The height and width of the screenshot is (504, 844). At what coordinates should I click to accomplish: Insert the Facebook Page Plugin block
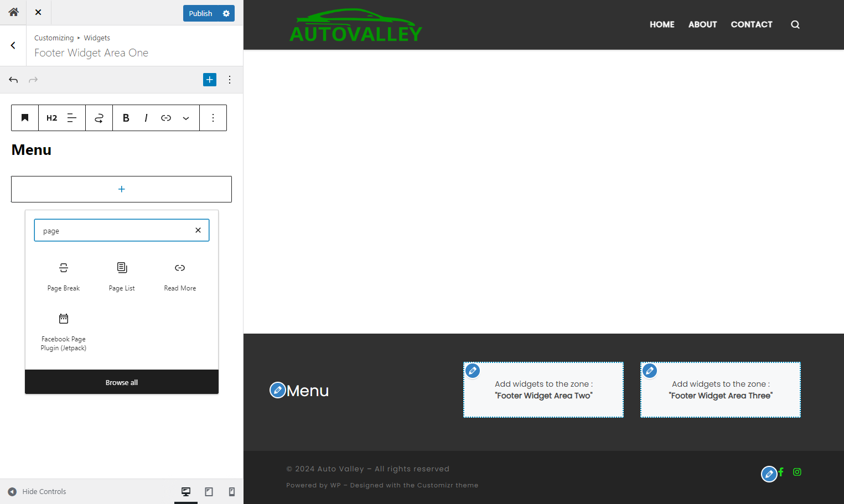pyautogui.click(x=64, y=332)
